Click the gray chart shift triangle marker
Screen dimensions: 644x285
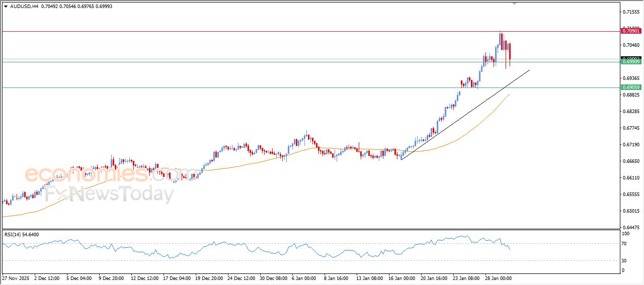click(514, 3)
